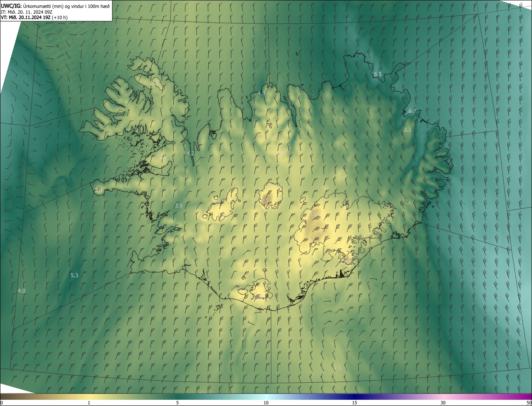Click the 4.9 value label on the map
Screen dimensions: 532x406
click(x=261, y=93)
